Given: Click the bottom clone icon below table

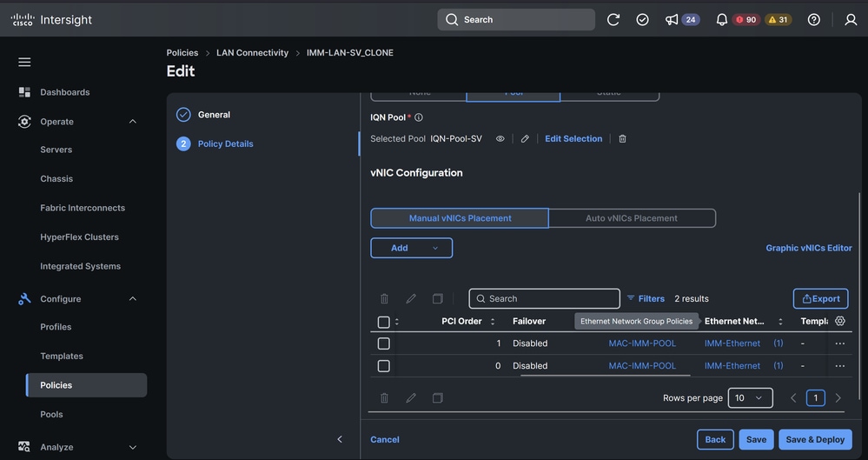Looking at the screenshot, I should click(437, 398).
